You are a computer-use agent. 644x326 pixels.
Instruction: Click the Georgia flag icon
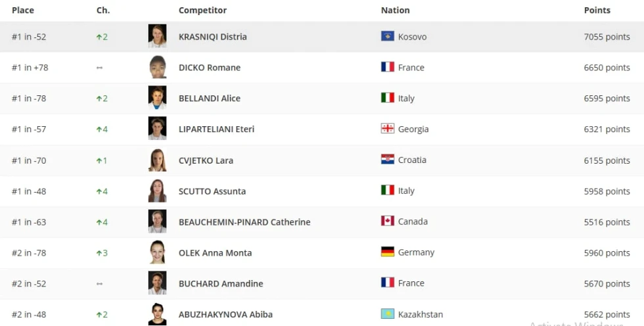pyautogui.click(x=387, y=129)
